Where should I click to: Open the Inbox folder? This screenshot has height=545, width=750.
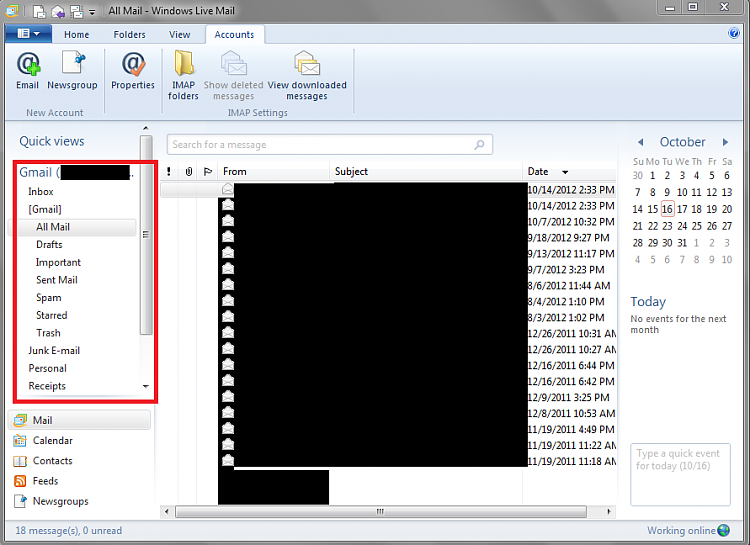point(41,191)
